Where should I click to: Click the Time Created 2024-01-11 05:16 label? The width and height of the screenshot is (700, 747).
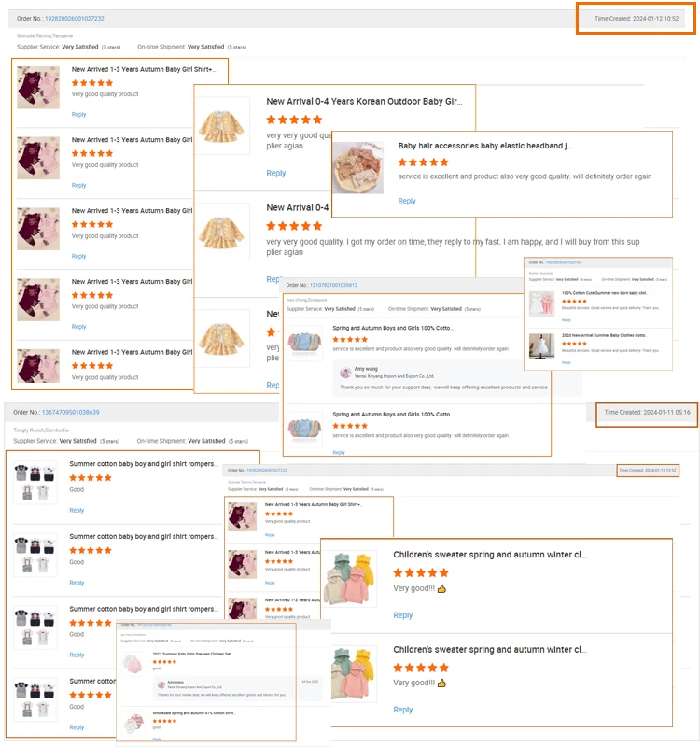coord(647,413)
